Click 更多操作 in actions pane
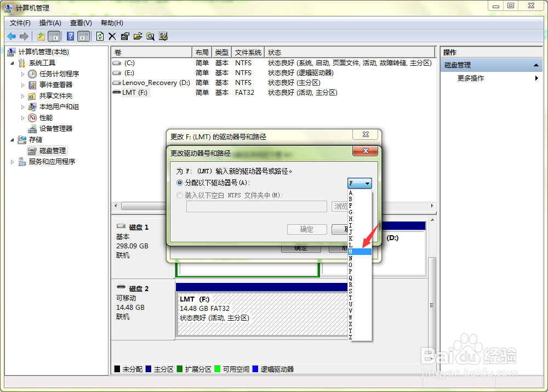This screenshot has width=548, height=392. pos(470,78)
